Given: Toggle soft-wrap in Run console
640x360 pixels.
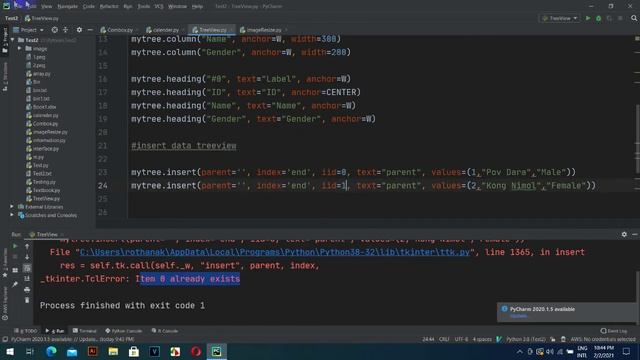Looking at the screenshot, I should click(x=27, y=268).
